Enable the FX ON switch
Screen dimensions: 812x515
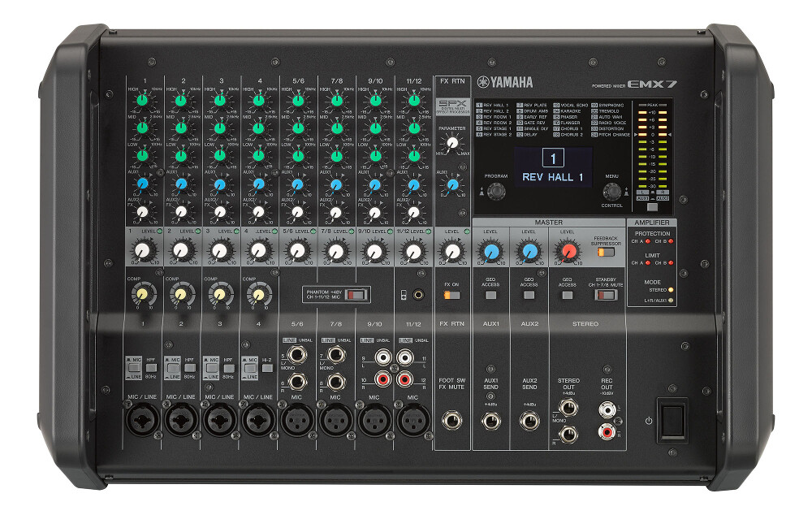coord(454,295)
